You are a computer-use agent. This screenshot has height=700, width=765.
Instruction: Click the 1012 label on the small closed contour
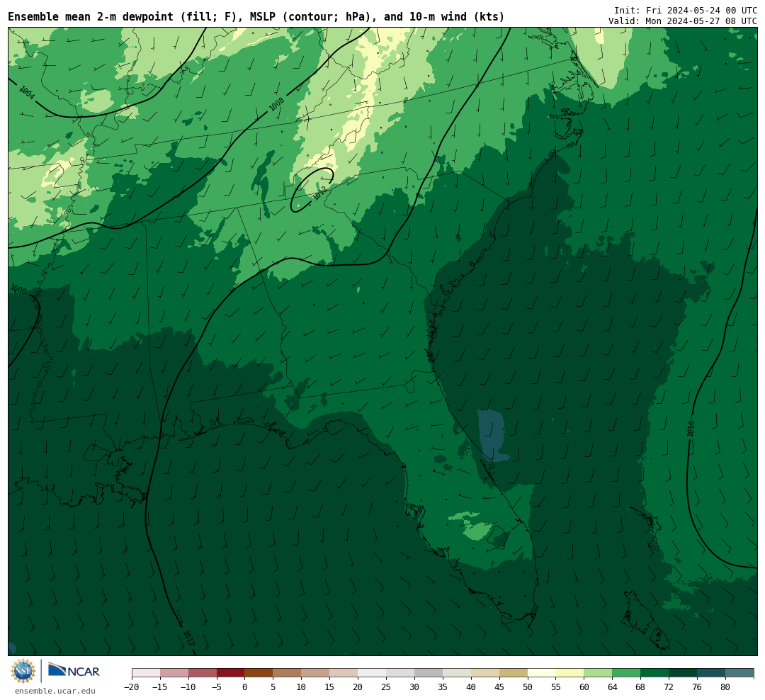pos(319,193)
